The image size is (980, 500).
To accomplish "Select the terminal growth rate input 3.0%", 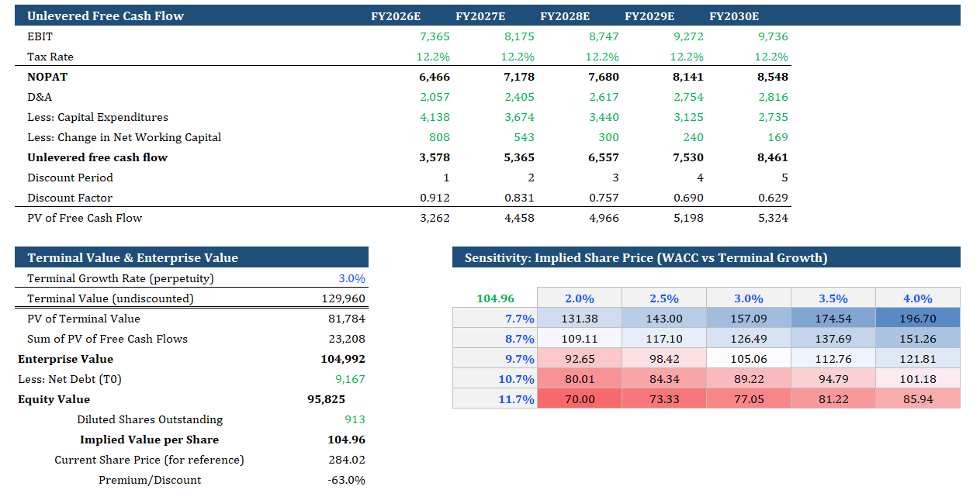I will tap(351, 278).
